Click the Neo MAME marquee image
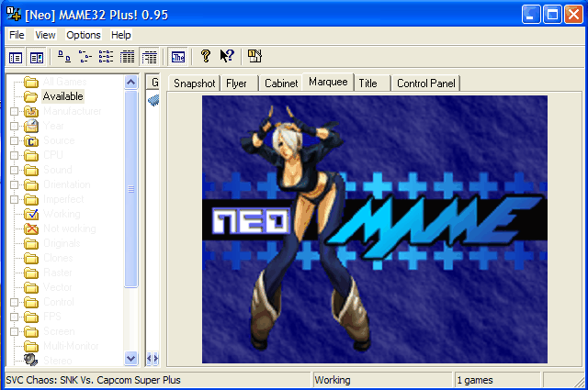 pyautogui.click(x=375, y=229)
